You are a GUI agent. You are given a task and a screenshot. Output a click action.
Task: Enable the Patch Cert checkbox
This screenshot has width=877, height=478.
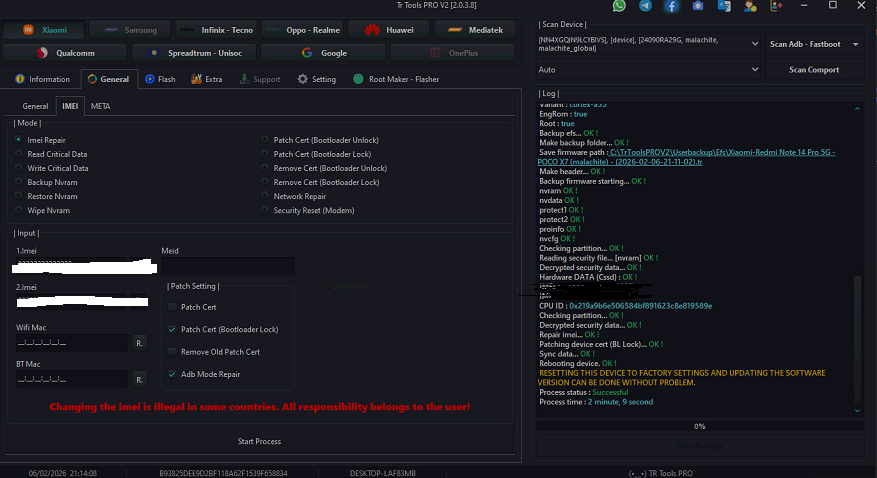click(172, 307)
